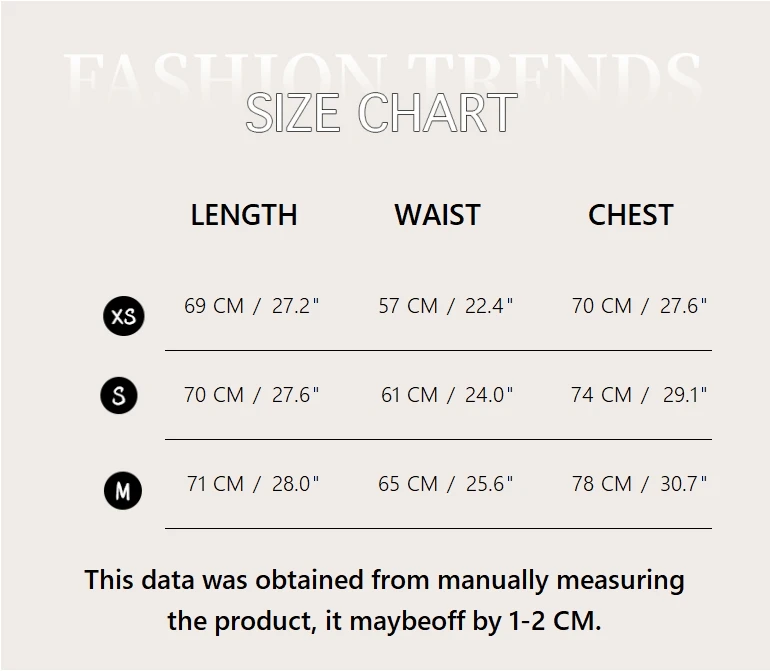
Task: Select the M chest value 78 CM
Action: click(602, 484)
